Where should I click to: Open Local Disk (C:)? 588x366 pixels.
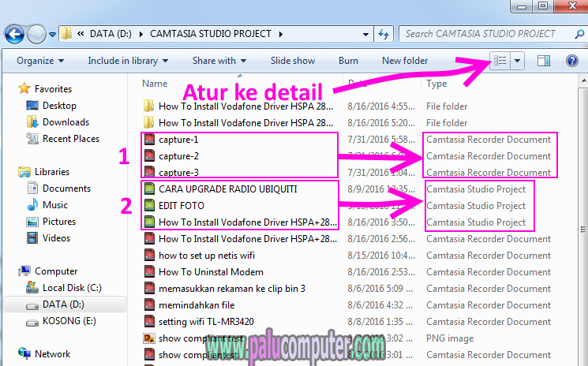72,288
